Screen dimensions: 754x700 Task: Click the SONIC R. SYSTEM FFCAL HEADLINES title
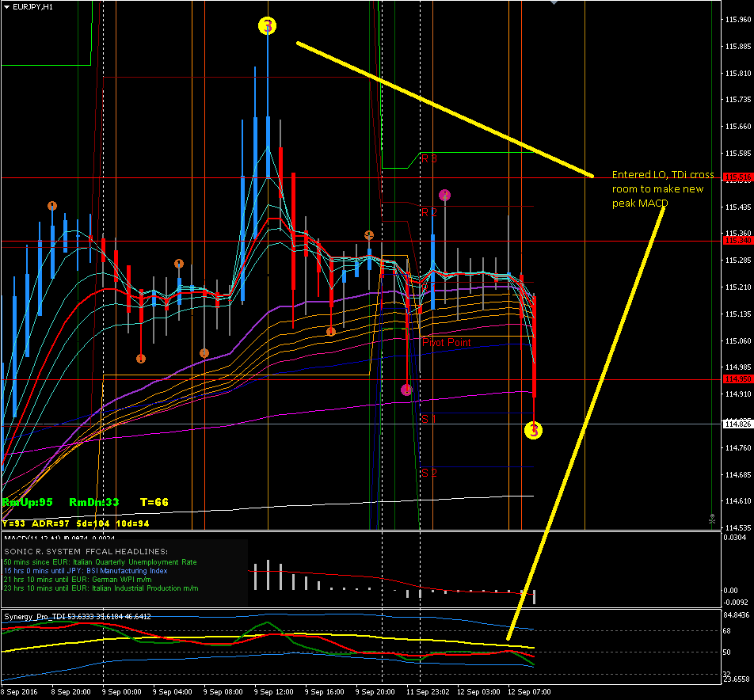point(86,551)
